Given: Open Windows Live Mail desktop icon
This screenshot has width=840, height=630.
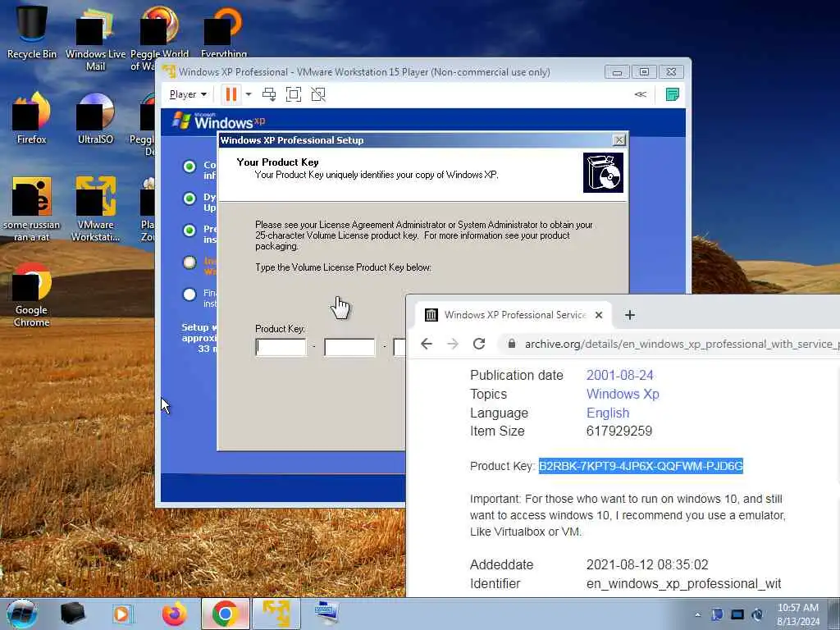Looking at the screenshot, I should point(95,39).
